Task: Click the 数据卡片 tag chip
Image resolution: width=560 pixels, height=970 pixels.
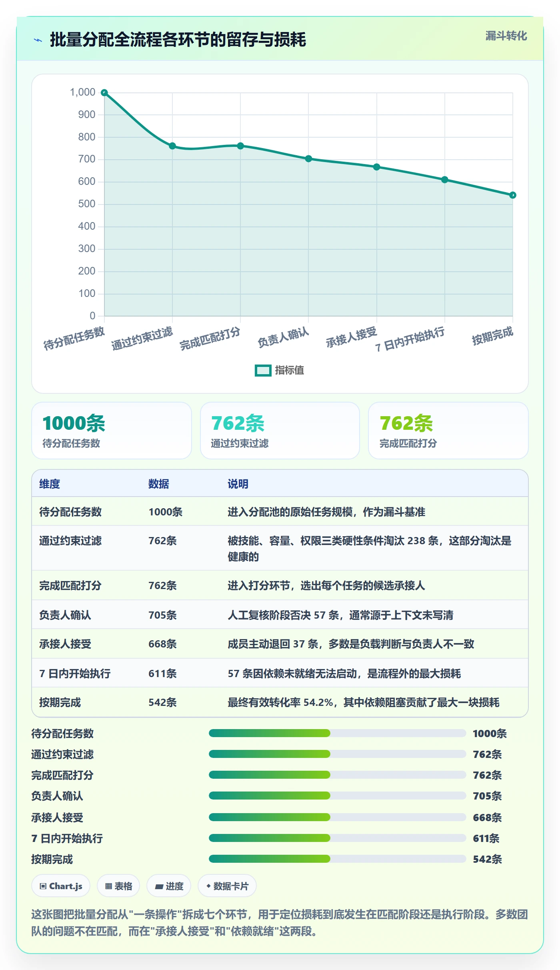Action: 227,886
